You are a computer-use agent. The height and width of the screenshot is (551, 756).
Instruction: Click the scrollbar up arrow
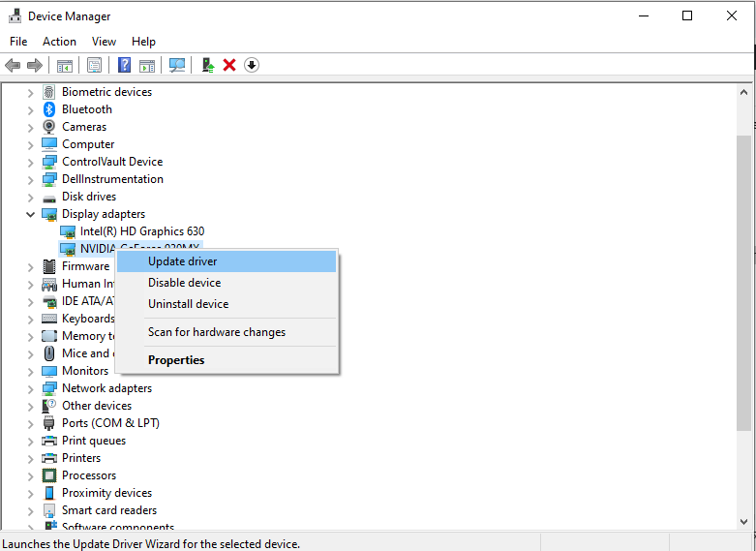point(743,92)
